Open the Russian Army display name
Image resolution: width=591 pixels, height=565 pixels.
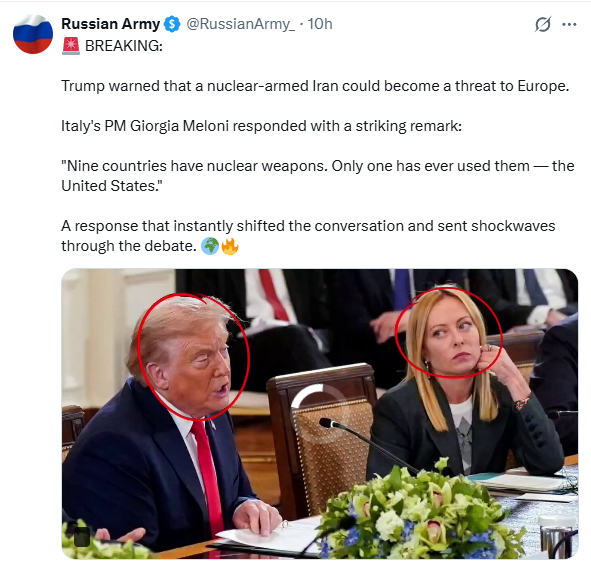(x=110, y=24)
